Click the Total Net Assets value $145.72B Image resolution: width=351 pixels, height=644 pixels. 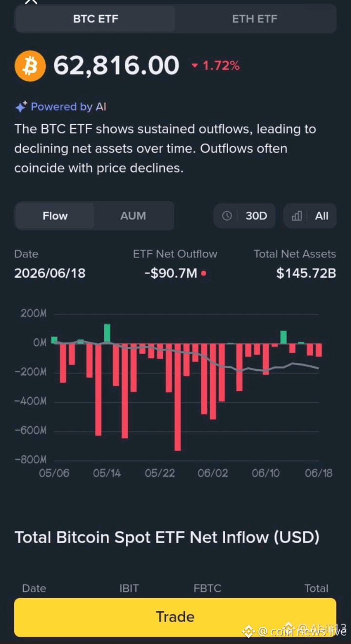[306, 273]
